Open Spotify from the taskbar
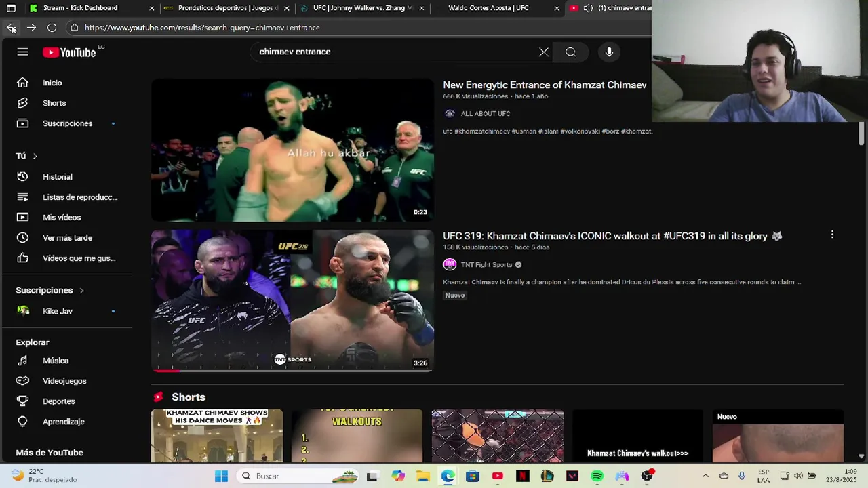The image size is (868, 488). [597, 476]
